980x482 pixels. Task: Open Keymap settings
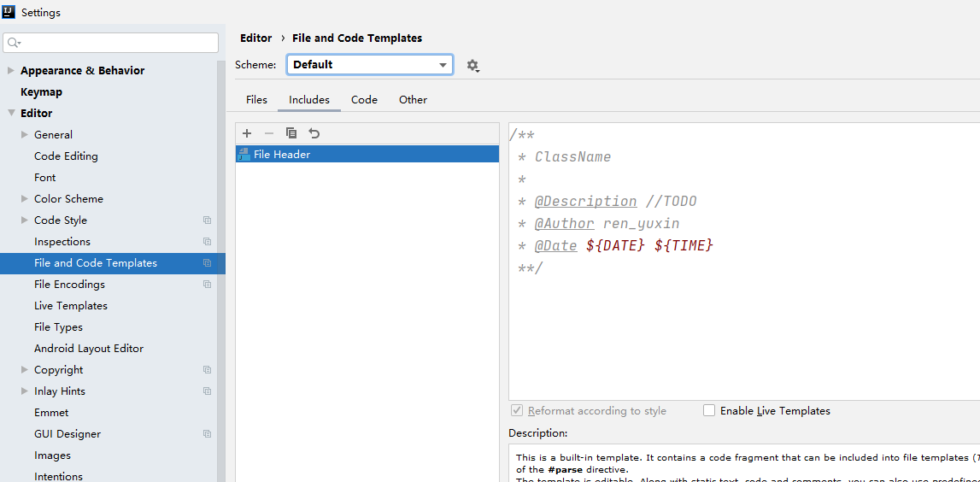tap(41, 92)
